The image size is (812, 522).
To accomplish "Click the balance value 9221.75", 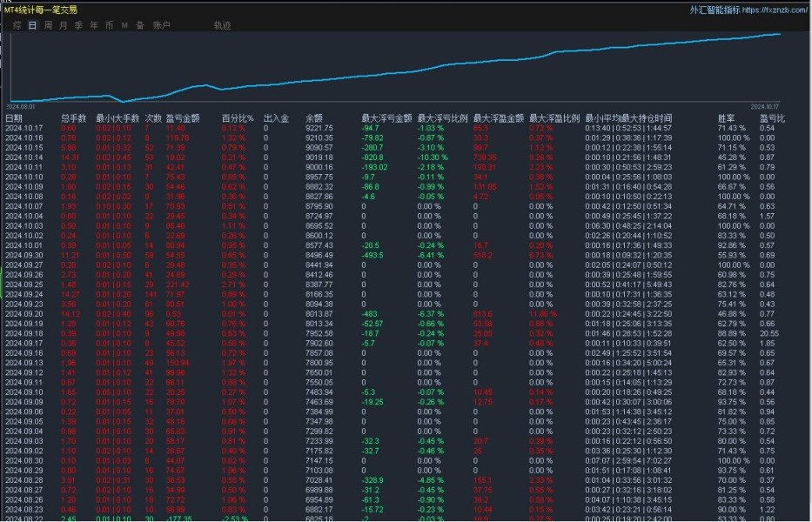I will coord(319,128).
